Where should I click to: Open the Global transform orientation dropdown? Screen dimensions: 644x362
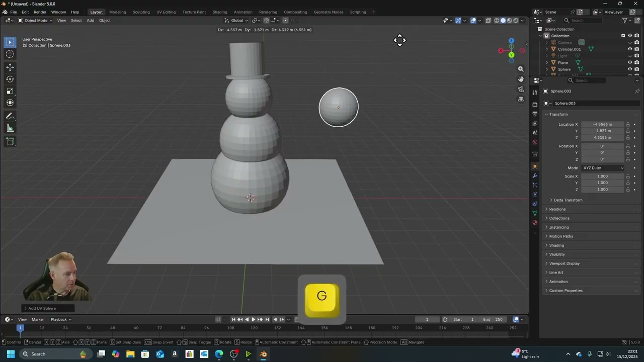[236, 21]
